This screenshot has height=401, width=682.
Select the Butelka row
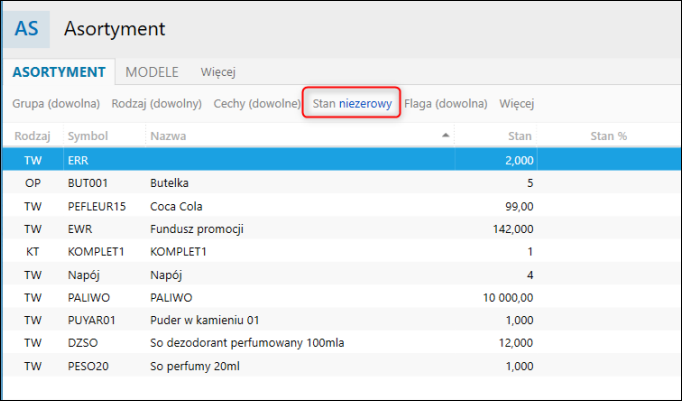tap(342, 183)
